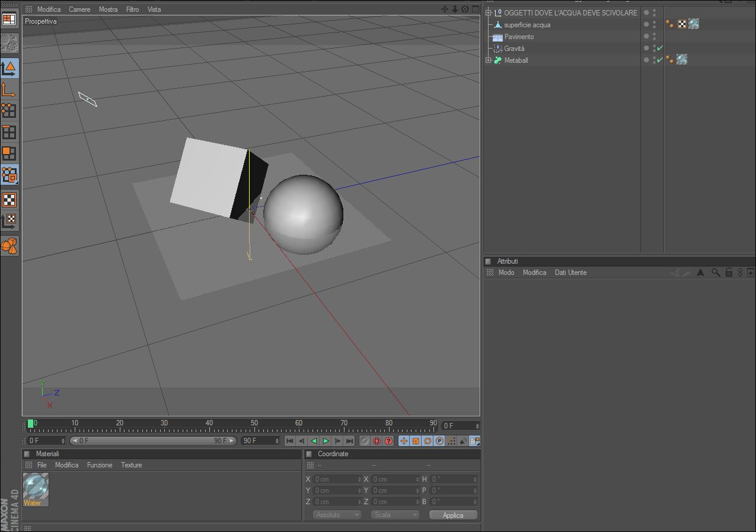Screen dimensions: 756x532
Task: Click the Applica button
Action: pyautogui.click(x=453, y=515)
